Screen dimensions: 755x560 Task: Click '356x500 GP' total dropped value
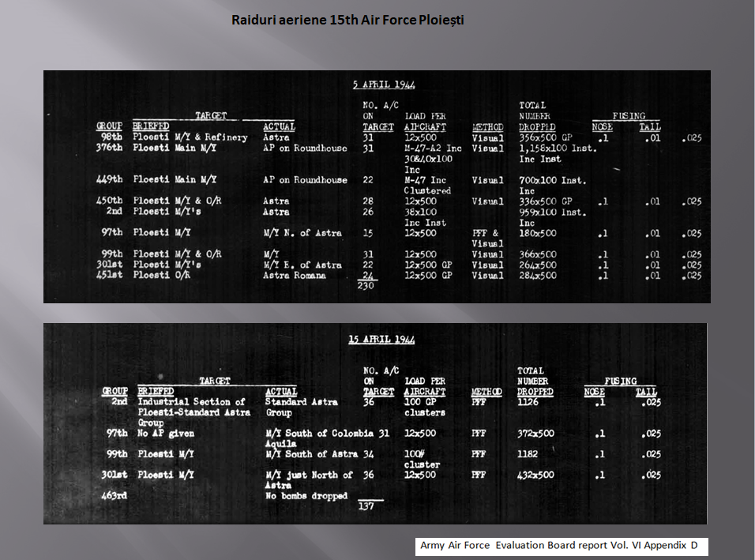(x=546, y=137)
